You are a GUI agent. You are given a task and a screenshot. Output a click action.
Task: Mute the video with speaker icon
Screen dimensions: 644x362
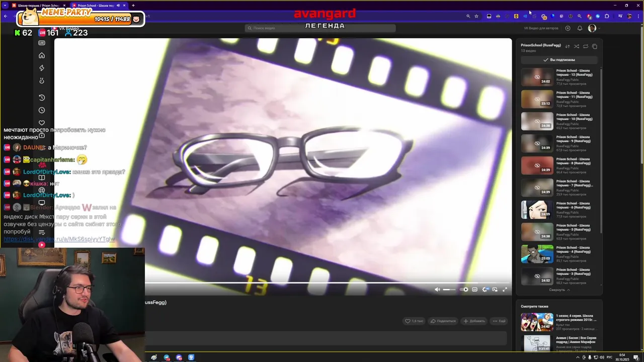point(437,290)
